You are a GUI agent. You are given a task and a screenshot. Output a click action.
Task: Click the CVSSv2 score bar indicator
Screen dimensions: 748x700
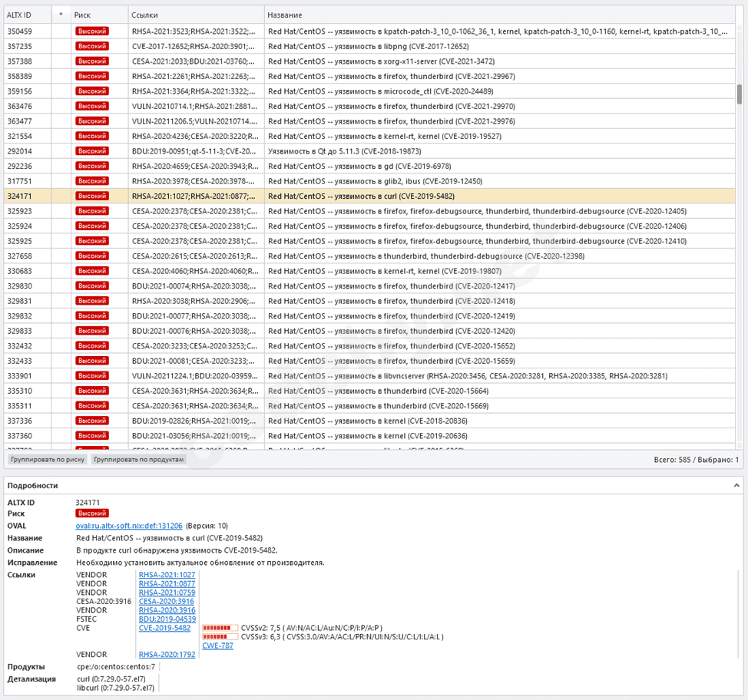[220, 628]
